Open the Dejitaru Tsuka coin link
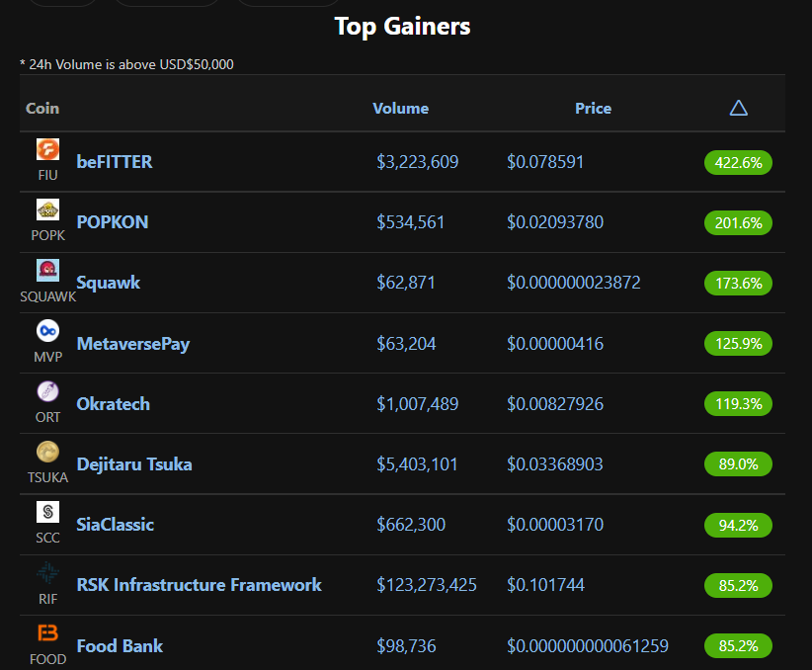The image size is (812, 670). pos(134,464)
